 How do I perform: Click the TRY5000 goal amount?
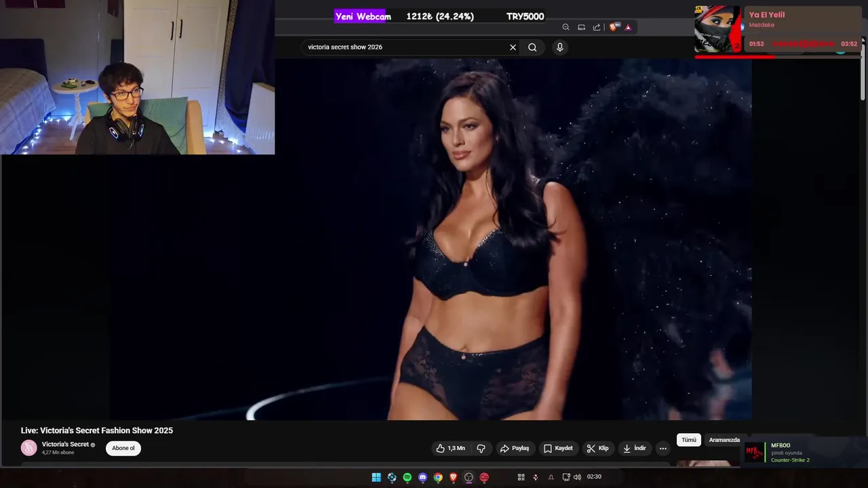coord(525,16)
